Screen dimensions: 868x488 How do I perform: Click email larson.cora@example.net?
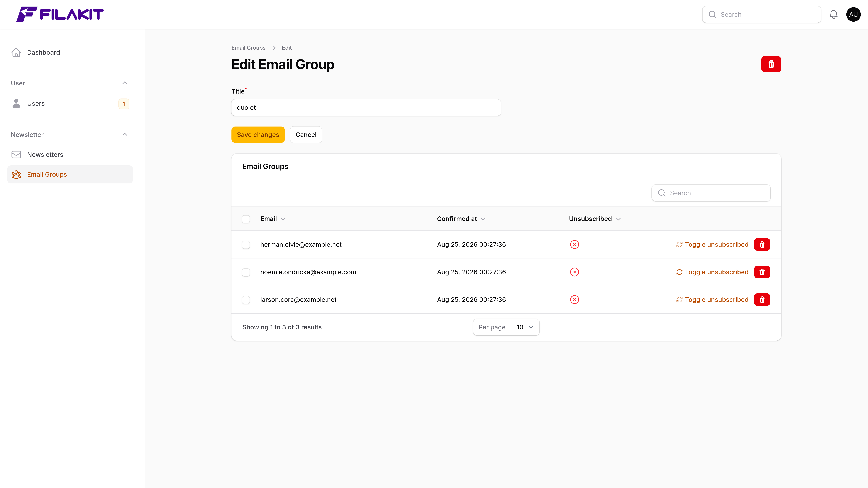pyautogui.click(x=298, y=300)
